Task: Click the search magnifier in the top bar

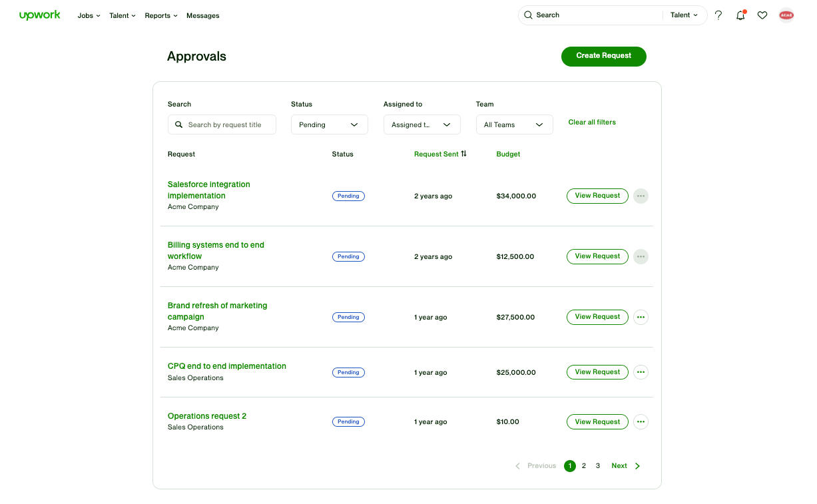Action: point(528,15)
